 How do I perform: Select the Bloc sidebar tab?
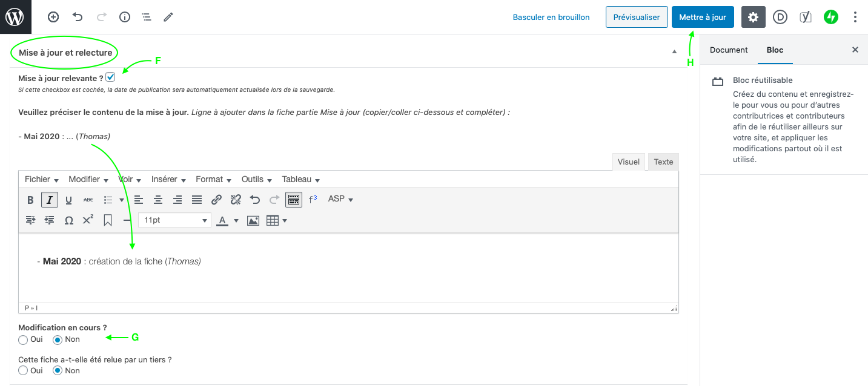[x=775, y=50]
